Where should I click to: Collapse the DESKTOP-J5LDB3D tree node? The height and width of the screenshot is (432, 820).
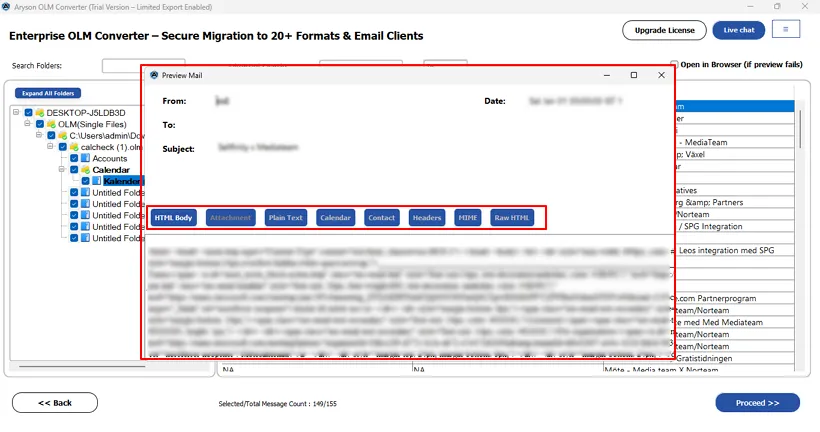[x=18, y=113]
